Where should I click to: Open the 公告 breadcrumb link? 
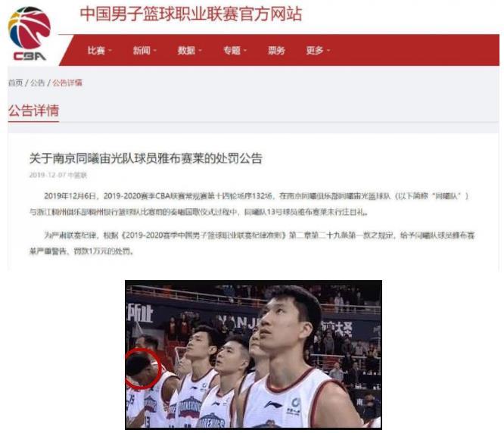(x=37, y=83)
